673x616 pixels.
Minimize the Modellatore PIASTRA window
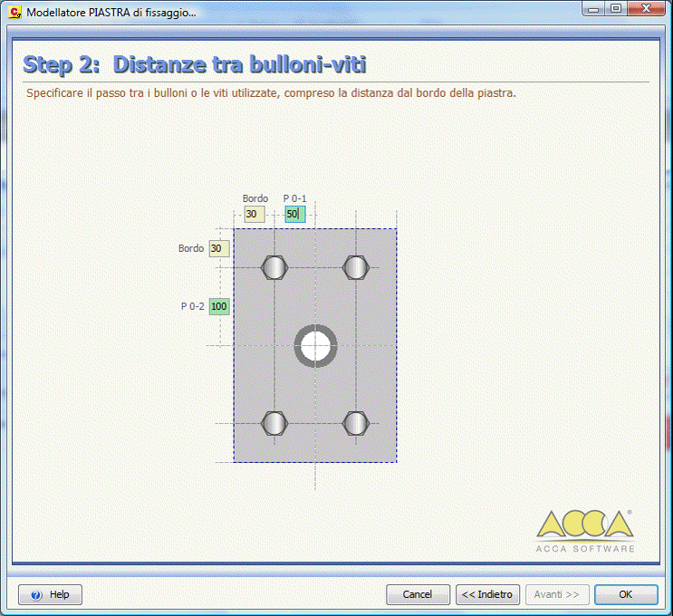(x=595, y=10)
